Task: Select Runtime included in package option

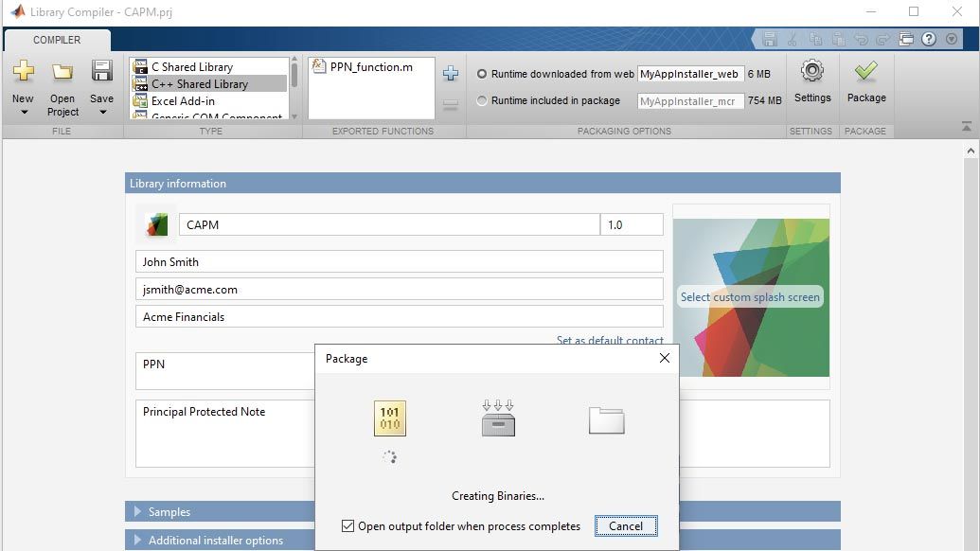Action: click(483, 100)
